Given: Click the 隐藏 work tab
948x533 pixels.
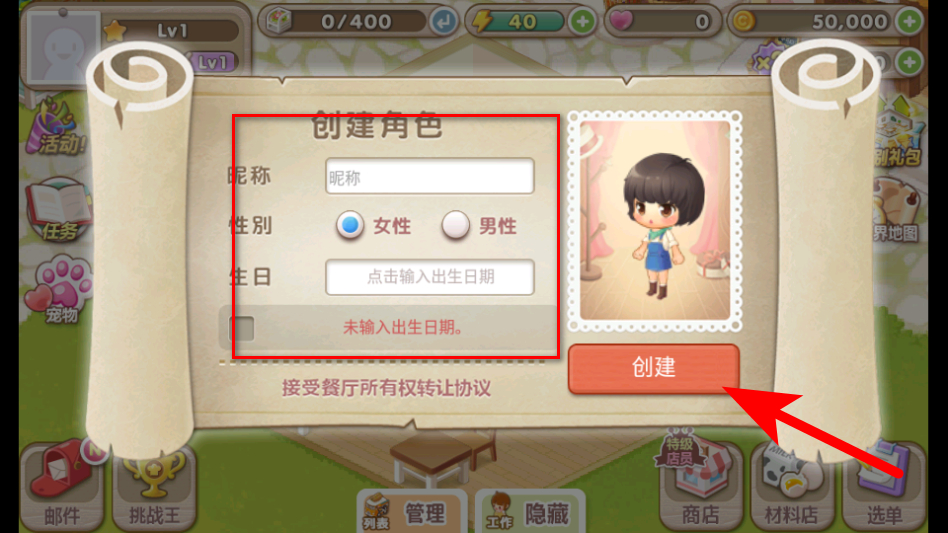Looking at the screenshot, I should coord(530,512).
